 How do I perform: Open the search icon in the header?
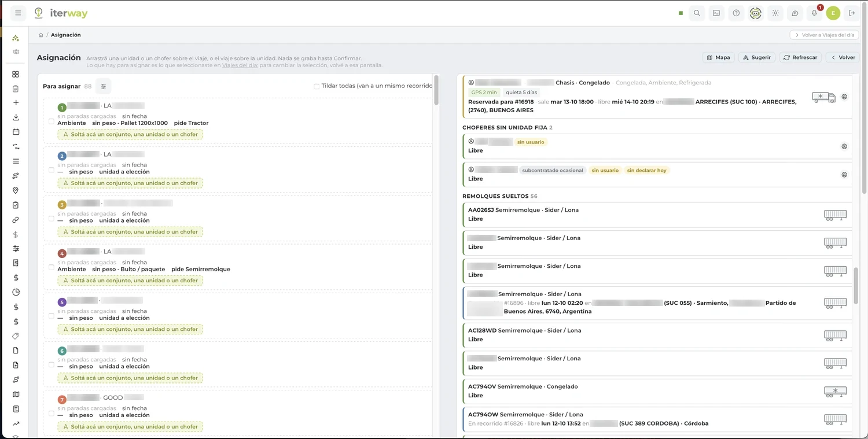point(697,13)
